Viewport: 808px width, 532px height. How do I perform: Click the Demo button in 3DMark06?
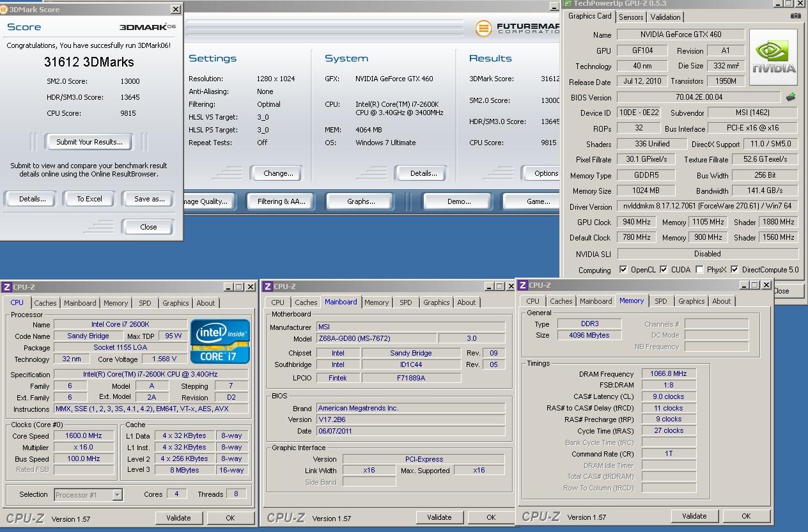tap(458, 201)
